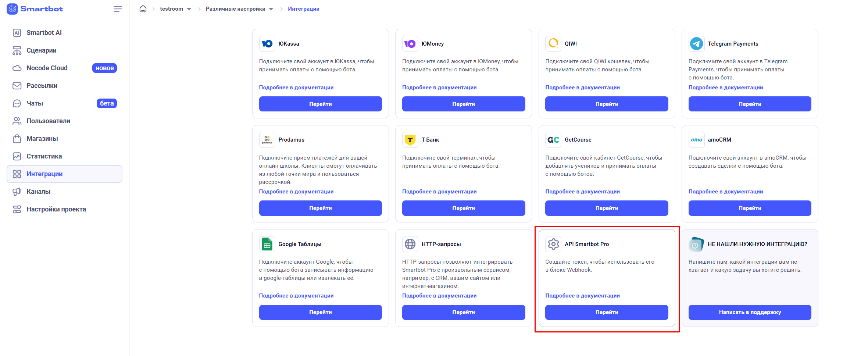This screenshot has width=868, height=356.
Task: Click the QIWI wallet icon
Action: (553, 44)
